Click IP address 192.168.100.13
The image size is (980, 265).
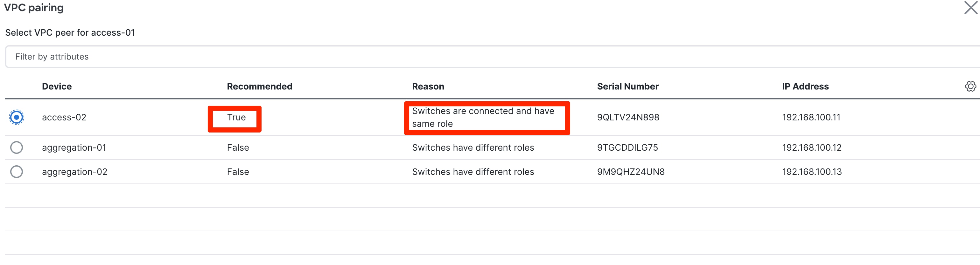[812, 172]
